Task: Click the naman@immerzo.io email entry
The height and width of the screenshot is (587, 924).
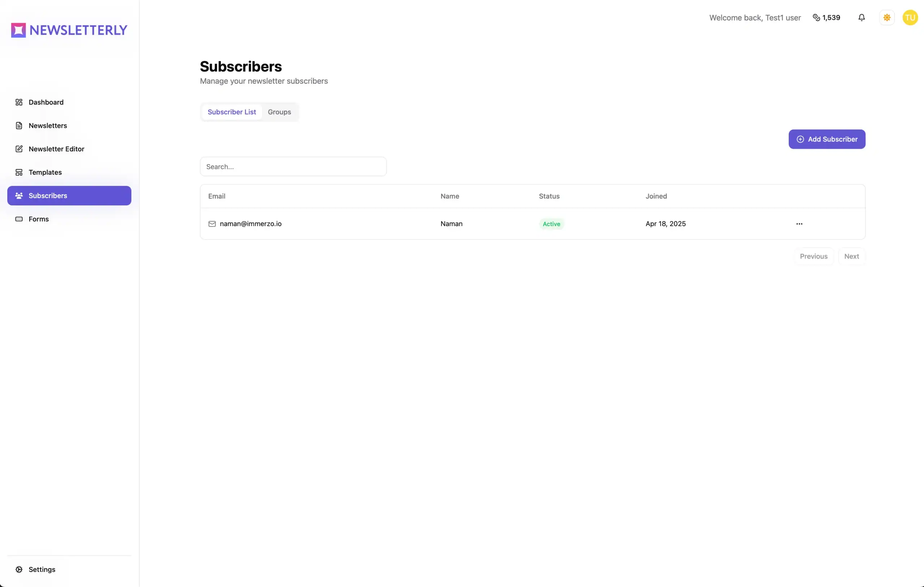Action: 250,224
